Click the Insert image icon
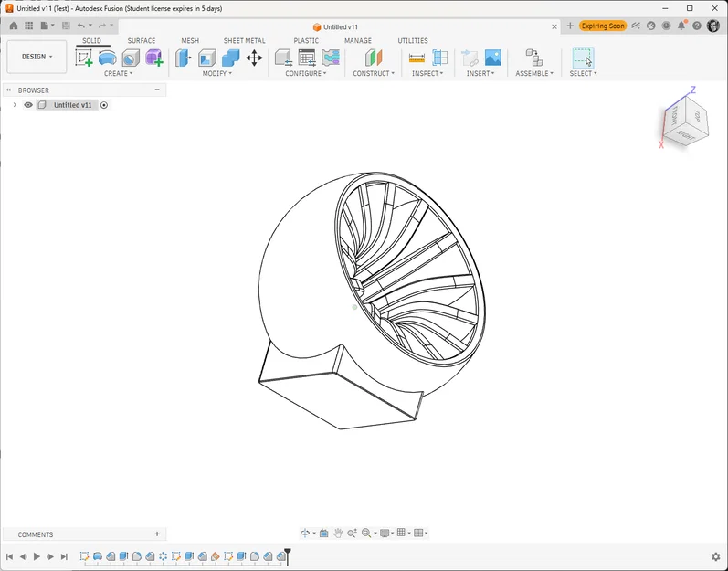This screenshot has width=728, height=571. click(x=492, y=58)
